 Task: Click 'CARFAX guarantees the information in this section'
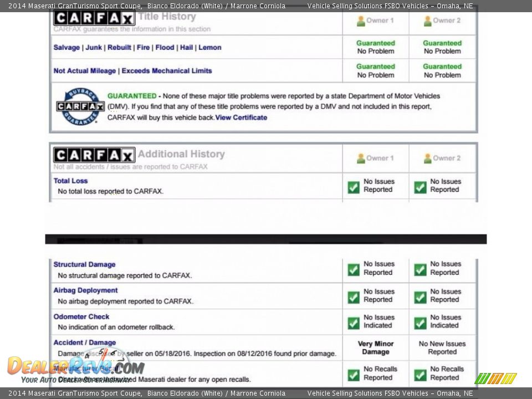point(132,29)
